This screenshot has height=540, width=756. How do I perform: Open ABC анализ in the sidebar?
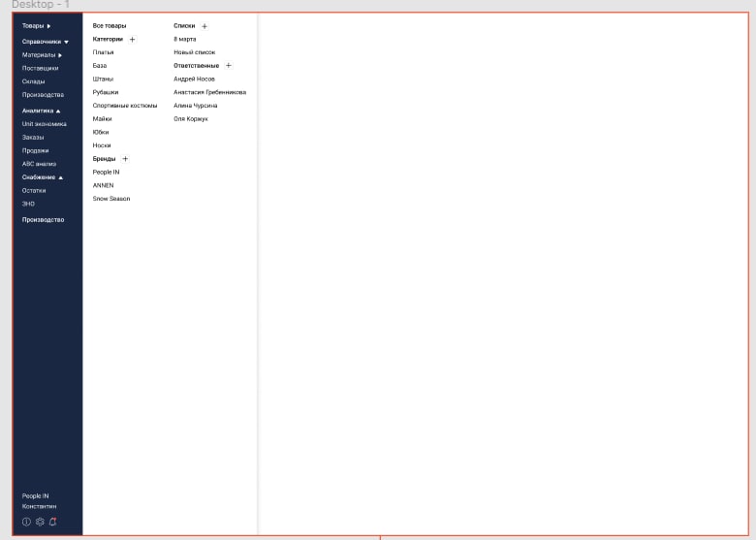click(x=39, y=164)
